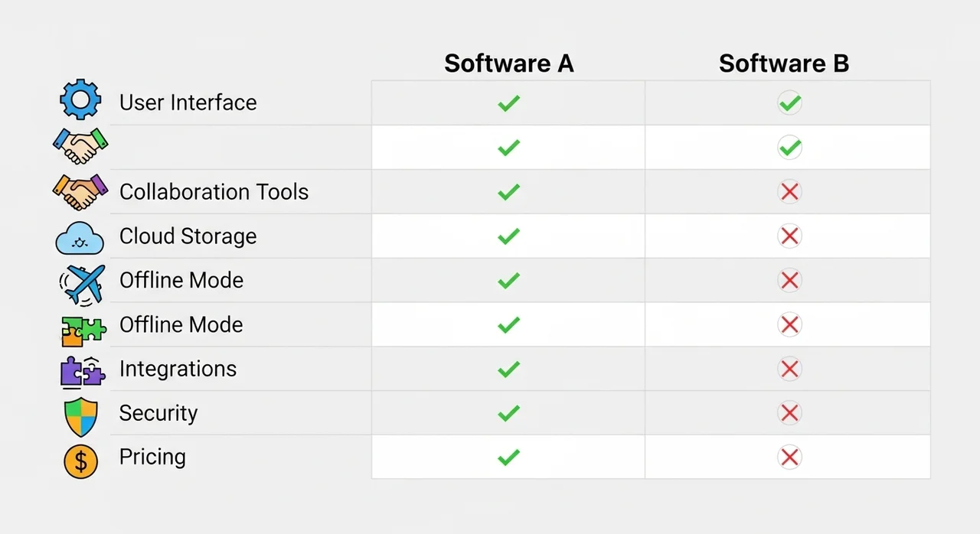
Task: Click Software B red cross for Integrations
Action: coord(789,369)
